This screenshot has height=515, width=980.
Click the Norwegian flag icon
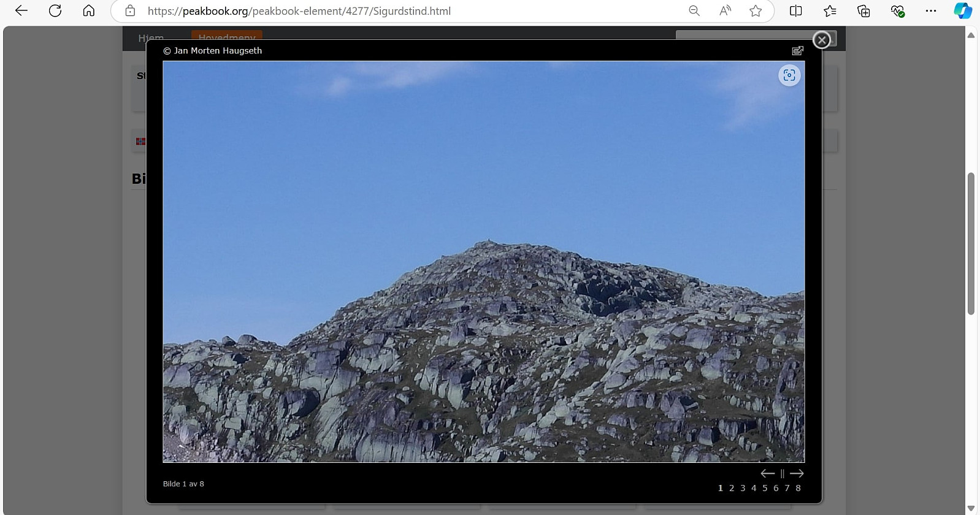(140, 141)
